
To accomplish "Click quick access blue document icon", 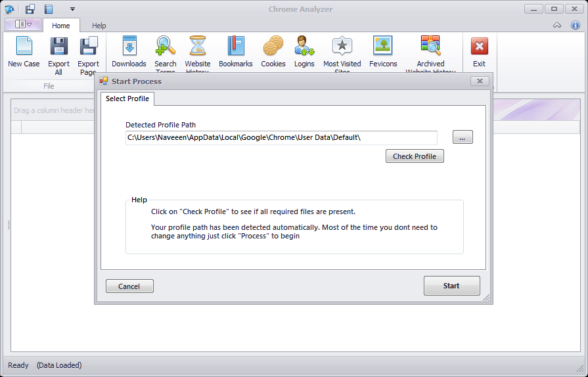I will [49, 9].
